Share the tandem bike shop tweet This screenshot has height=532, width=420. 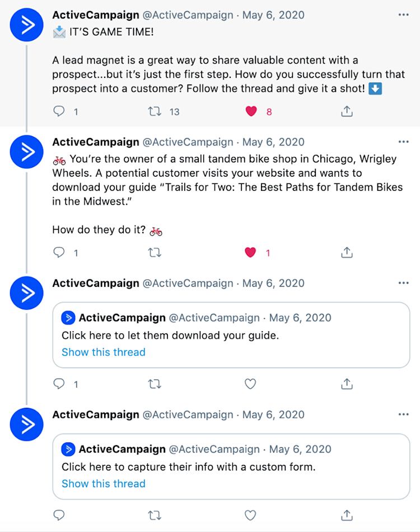point(347,252)
